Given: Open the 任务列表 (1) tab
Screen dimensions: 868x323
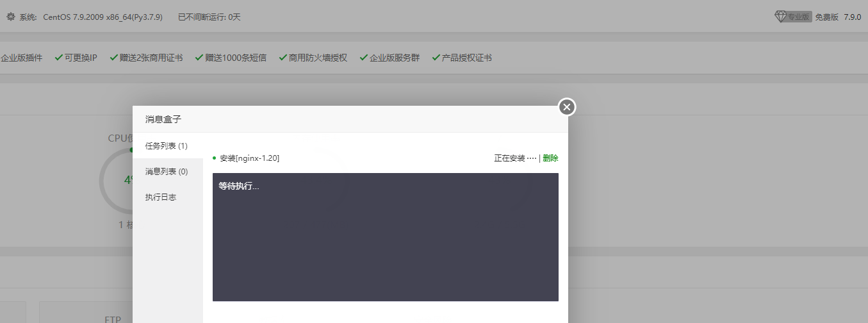Looking at the screenshot, I should pyautogui.click(x=168, y=146).
